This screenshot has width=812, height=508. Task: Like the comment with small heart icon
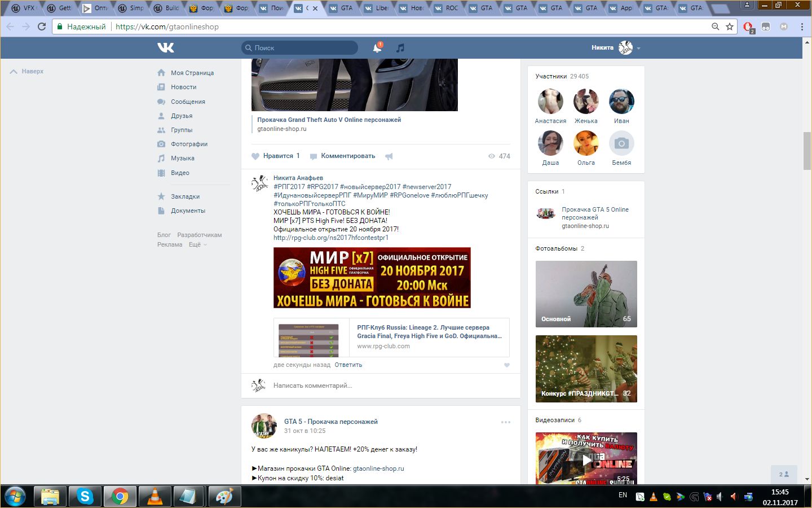pos(506,365)
